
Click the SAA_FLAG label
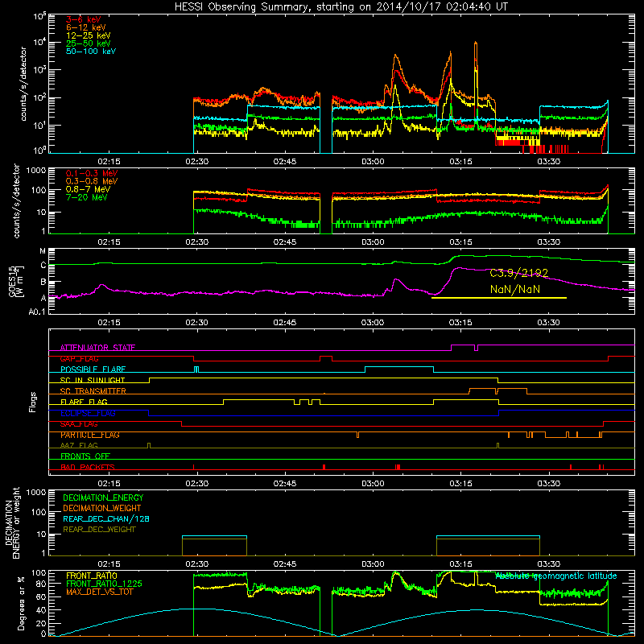point(79,424)
